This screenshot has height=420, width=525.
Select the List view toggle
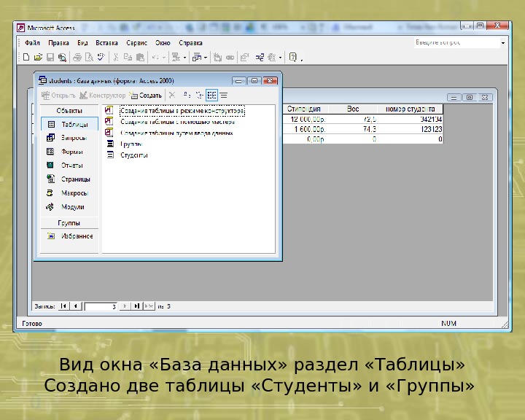click(x=211, y=95)
